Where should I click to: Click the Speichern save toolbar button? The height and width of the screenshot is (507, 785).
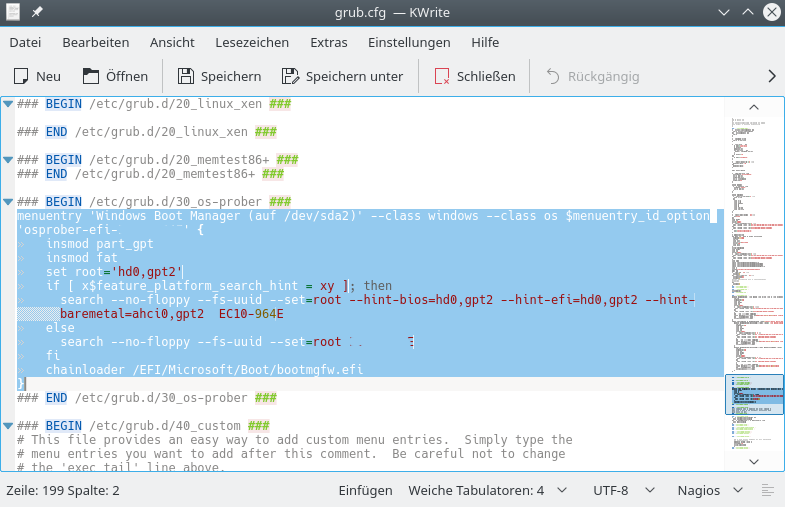coord(219,76)
